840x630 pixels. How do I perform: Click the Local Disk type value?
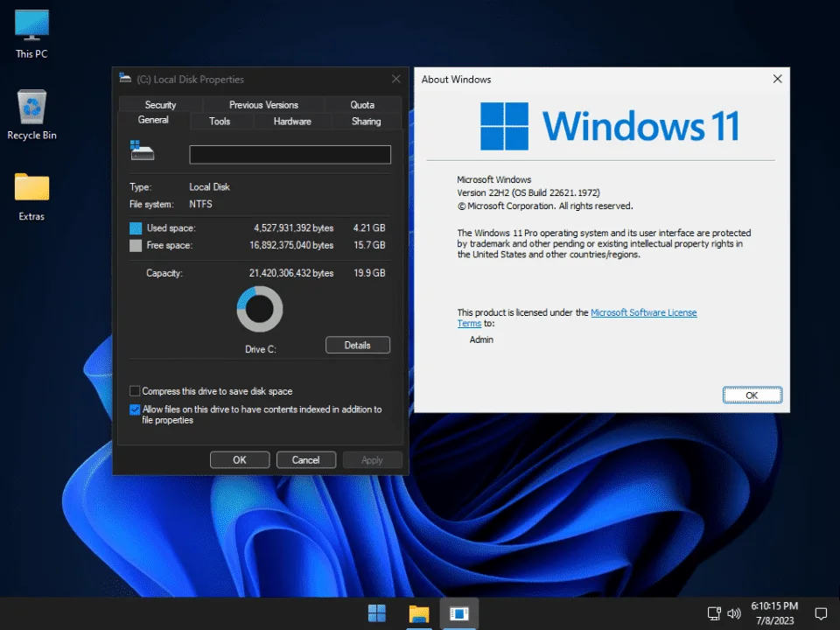coord(209,187)
